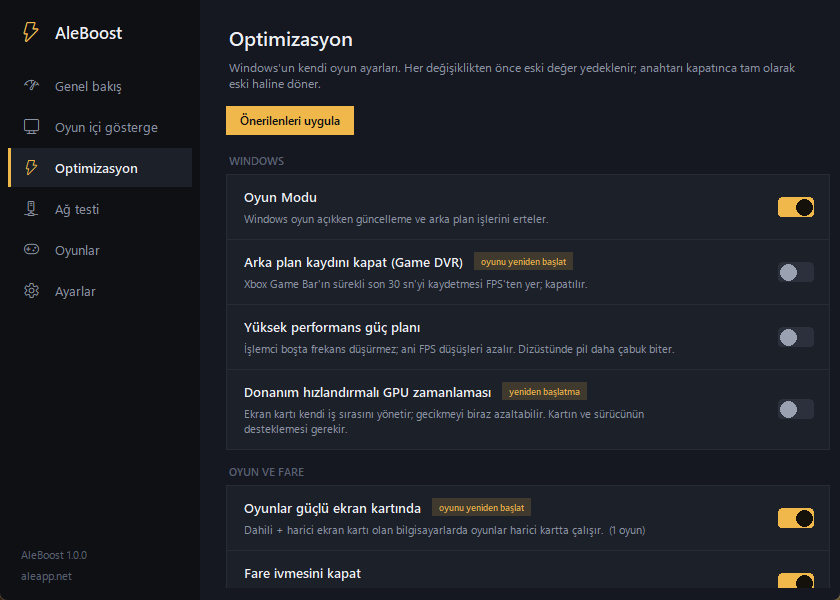840x600 pixels.
Task: Click the Oyun içi gösterge monitor icon
Action: [x=31, y=127]
